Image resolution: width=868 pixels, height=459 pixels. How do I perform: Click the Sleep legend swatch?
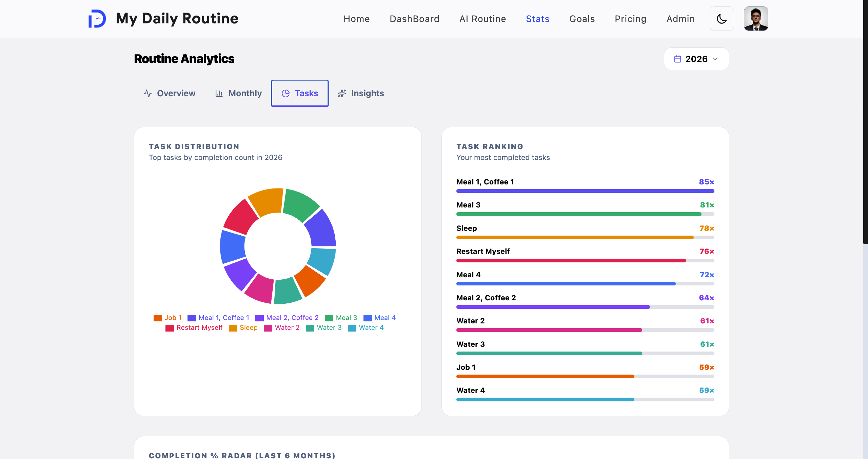[x=233, y=328]
